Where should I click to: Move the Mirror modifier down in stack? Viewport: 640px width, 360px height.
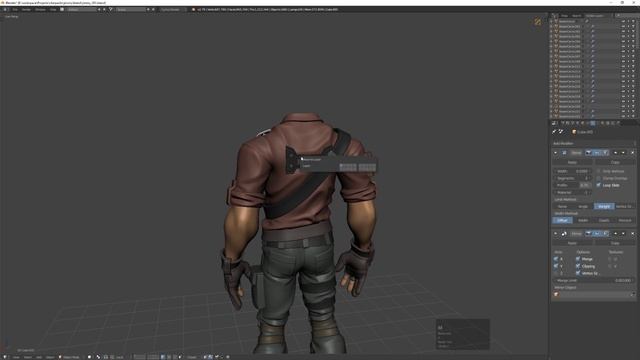(x=623, y=233)
